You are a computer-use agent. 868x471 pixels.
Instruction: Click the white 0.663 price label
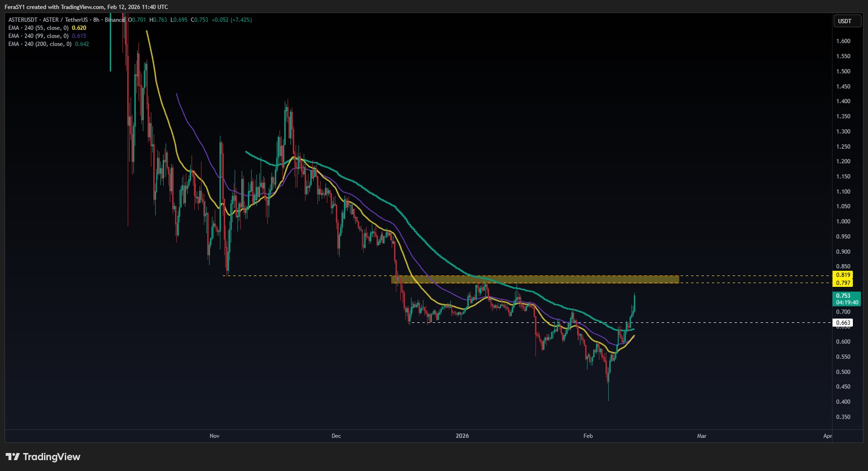pos(843,323)
